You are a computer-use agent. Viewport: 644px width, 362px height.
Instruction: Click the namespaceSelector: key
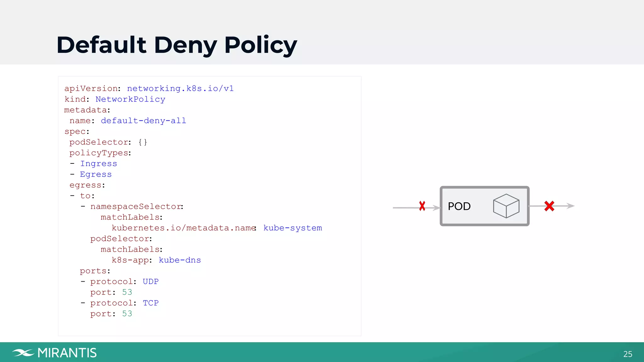(x=137, y=207)
